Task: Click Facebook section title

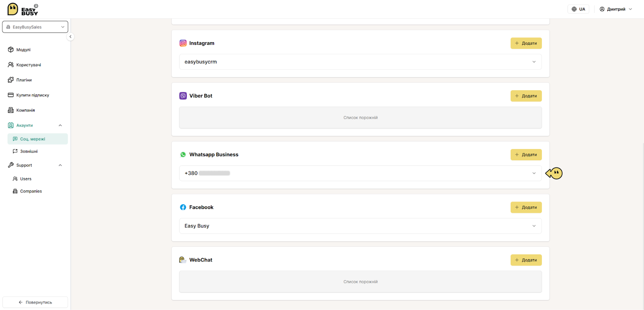Action: [201, 207]
